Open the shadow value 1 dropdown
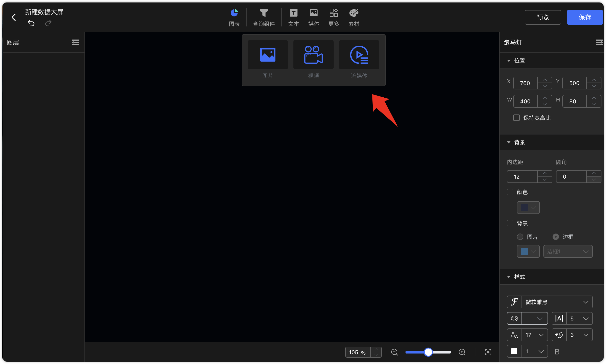 534,351
